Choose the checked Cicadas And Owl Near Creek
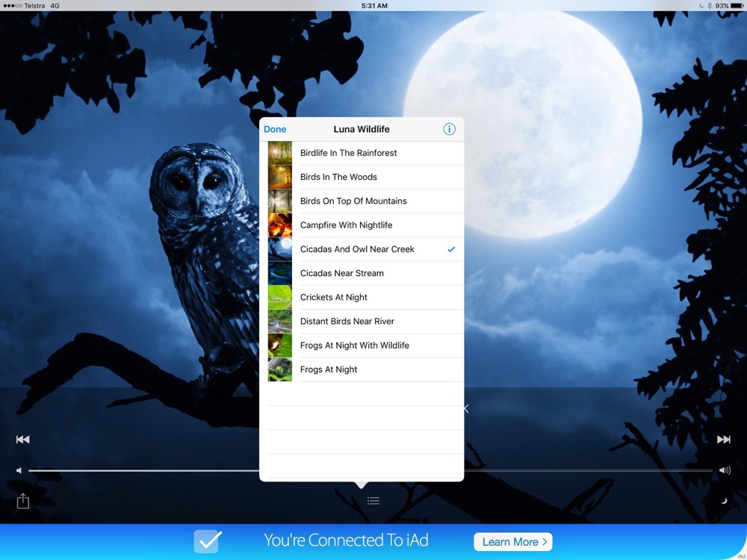Viewport: 747px width, 560px height. 357,249
